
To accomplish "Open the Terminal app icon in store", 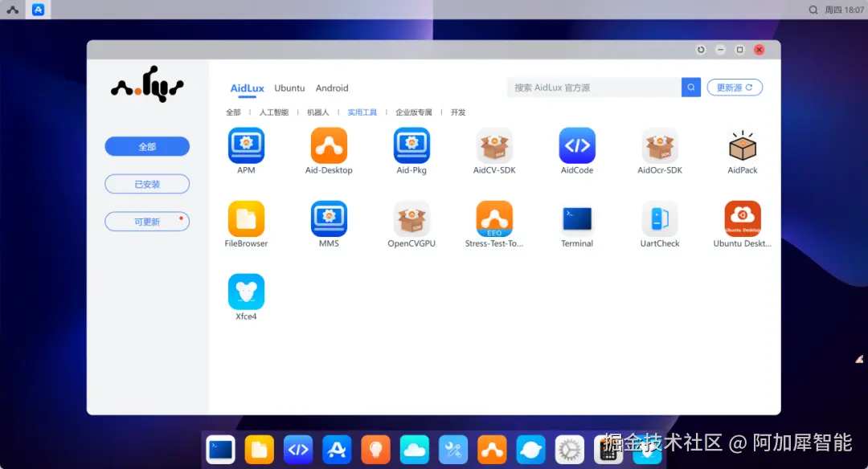I will (x=577, y=218).
